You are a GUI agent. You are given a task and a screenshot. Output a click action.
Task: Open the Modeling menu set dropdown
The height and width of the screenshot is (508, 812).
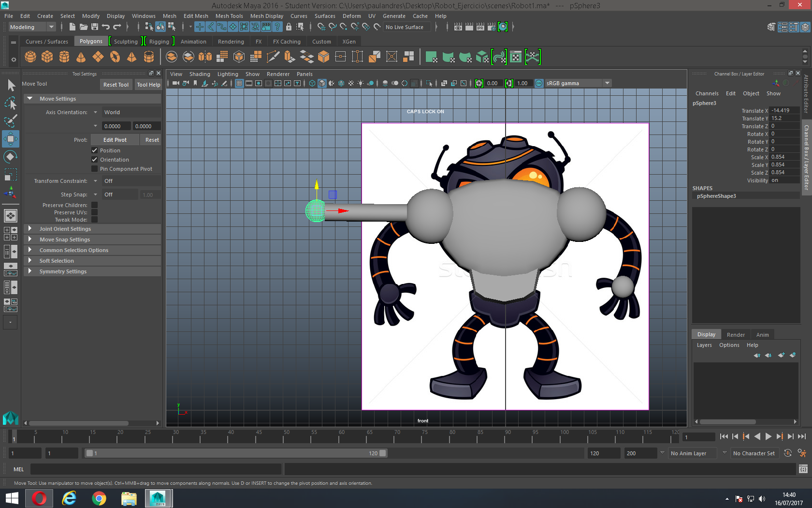tap(32, 27)
